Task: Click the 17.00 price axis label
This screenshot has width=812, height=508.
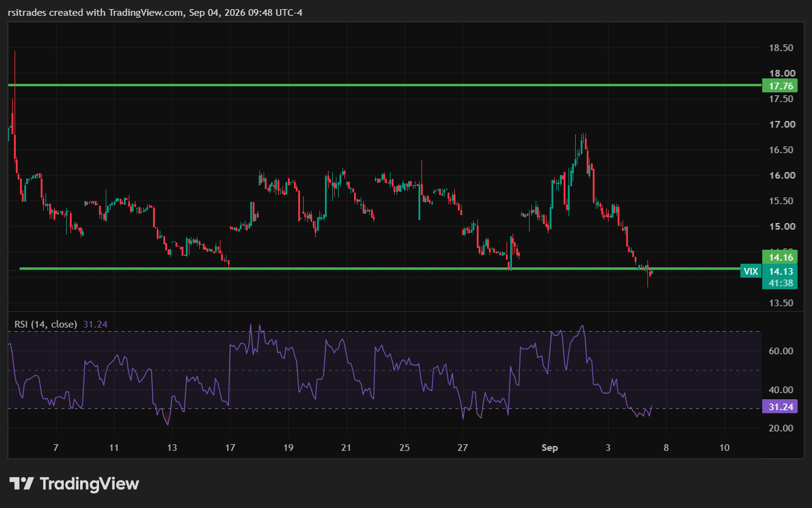Action: tap(782, 125)
